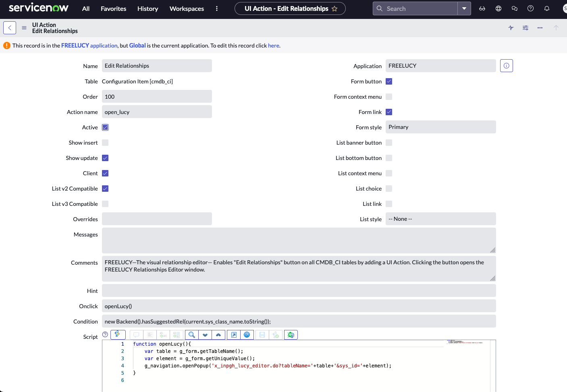Toggle comment icon in script toolbar
The height and width of the screenshot is (392, 567).
click(137, 335)
